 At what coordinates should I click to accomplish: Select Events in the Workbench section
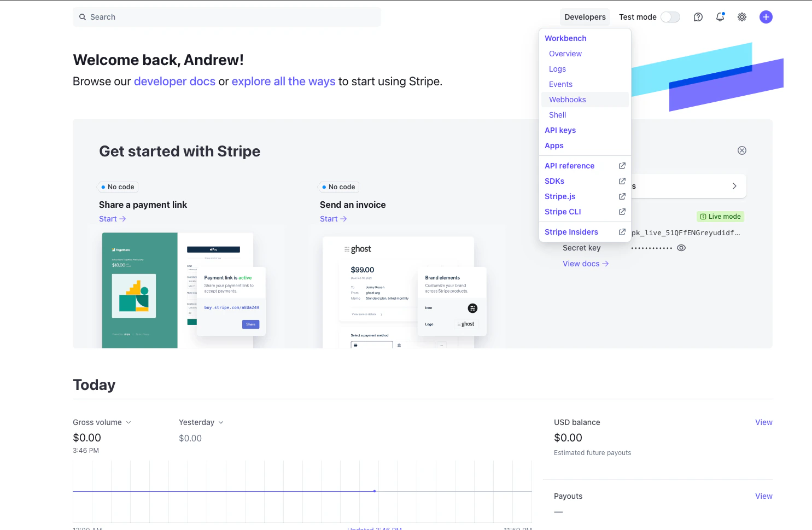560,84
